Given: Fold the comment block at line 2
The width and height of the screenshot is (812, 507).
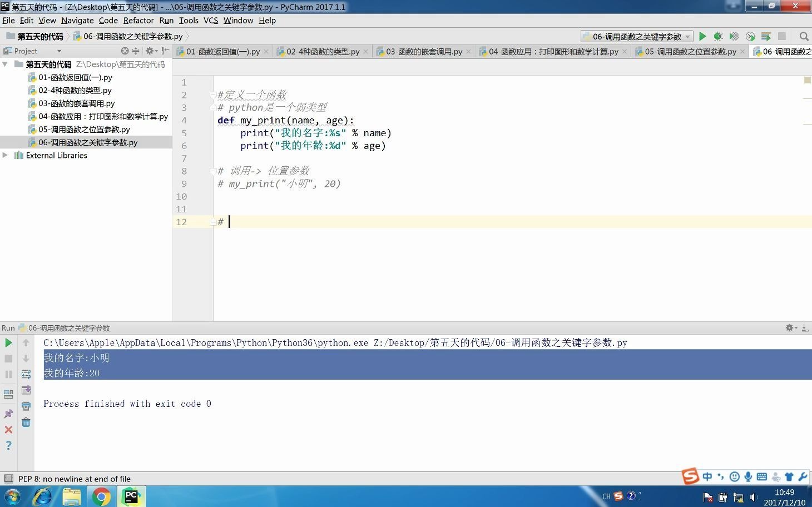Looking at the screenshot, I should click(x=213, y=95).
